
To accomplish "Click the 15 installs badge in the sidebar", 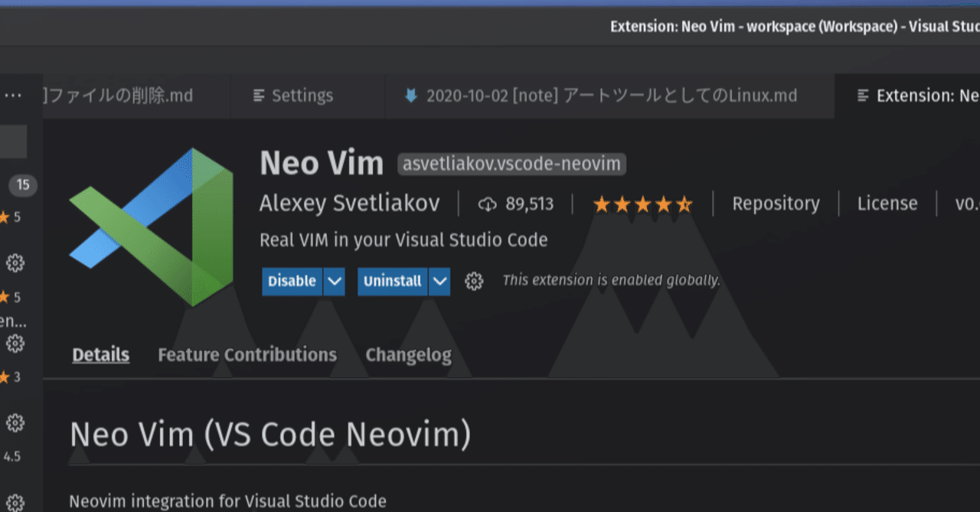I will pyautogui.click(x=23, y=185).
